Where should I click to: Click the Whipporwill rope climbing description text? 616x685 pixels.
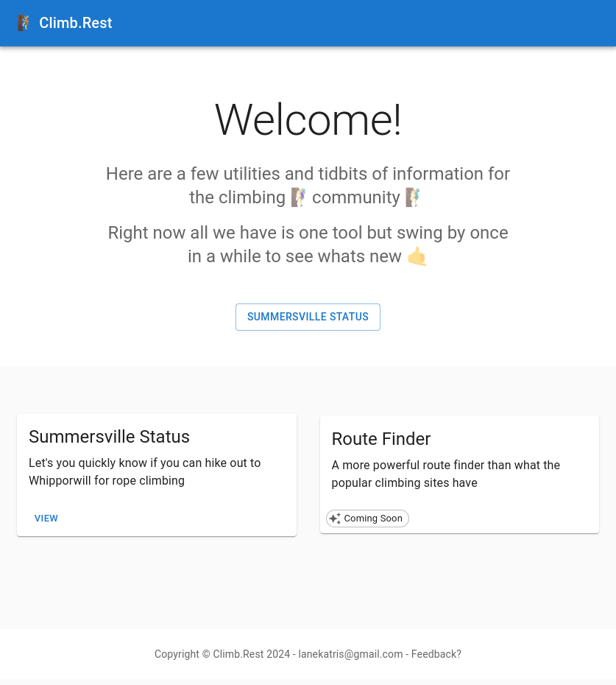coord(145,472)
